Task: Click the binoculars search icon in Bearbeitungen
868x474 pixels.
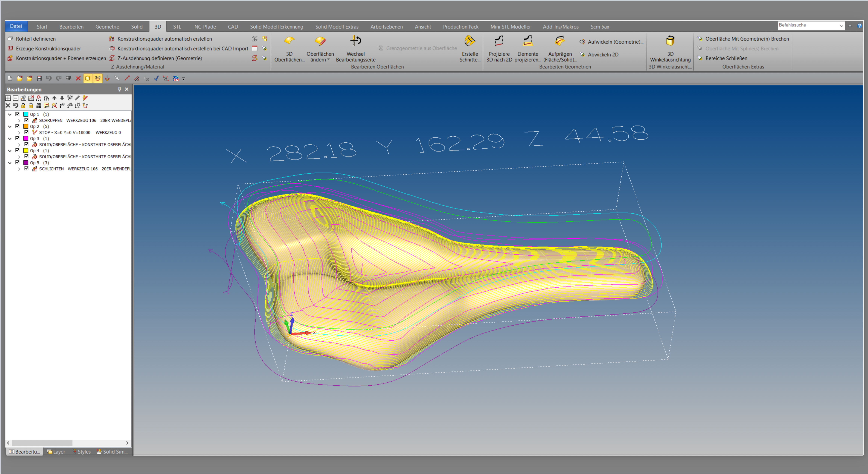Action: pyautogui.click(x=39, y=106)
